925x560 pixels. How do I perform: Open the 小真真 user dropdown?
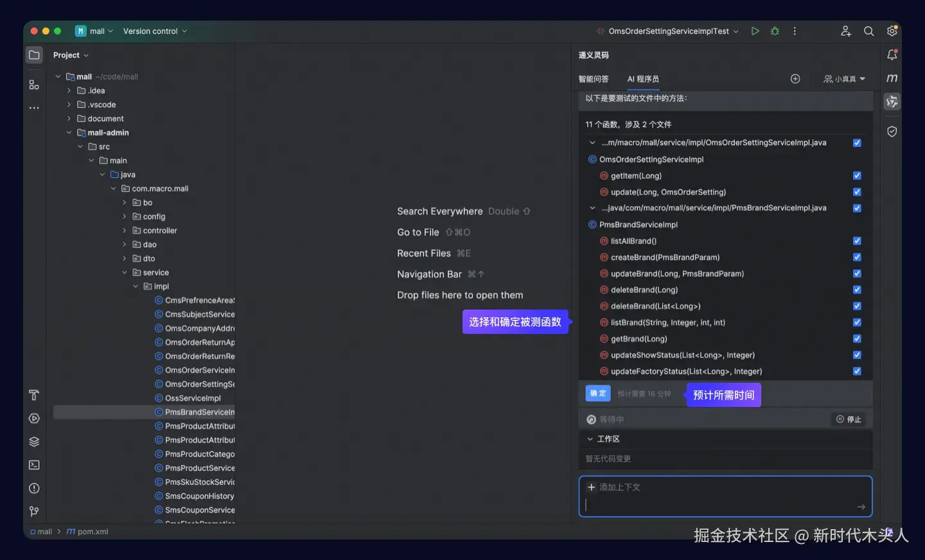tap(844, 79)
